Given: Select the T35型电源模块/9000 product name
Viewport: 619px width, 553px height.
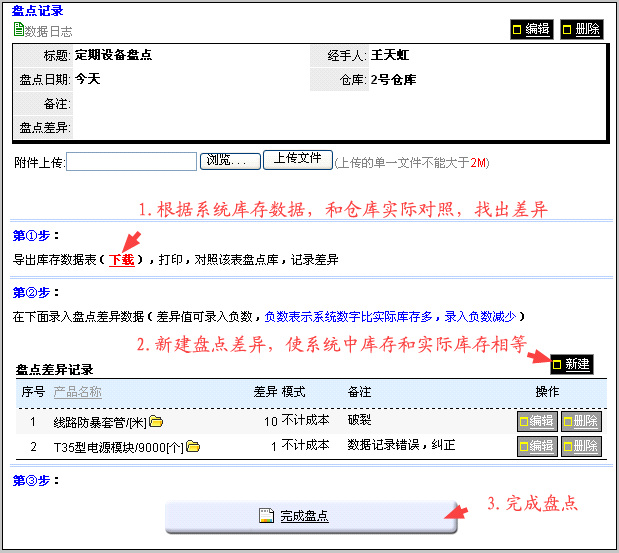Looking at the screenshot, I should point(118,446).
